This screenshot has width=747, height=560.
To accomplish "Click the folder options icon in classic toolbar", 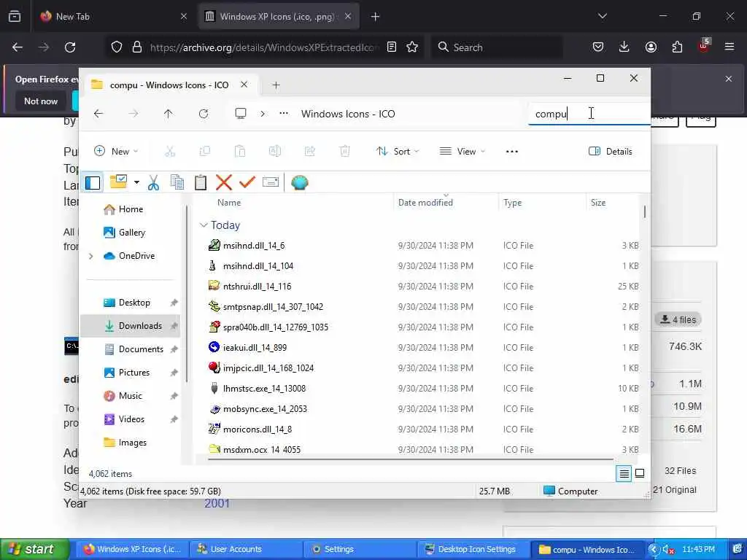I will click(x=118, y=182).
